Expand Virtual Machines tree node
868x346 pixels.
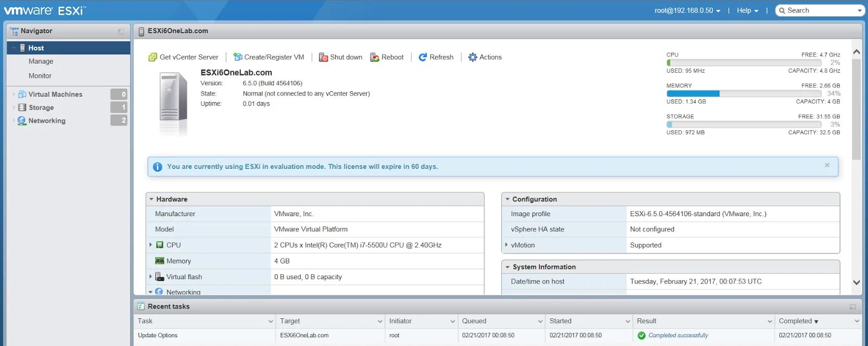[x=14, y=94]
